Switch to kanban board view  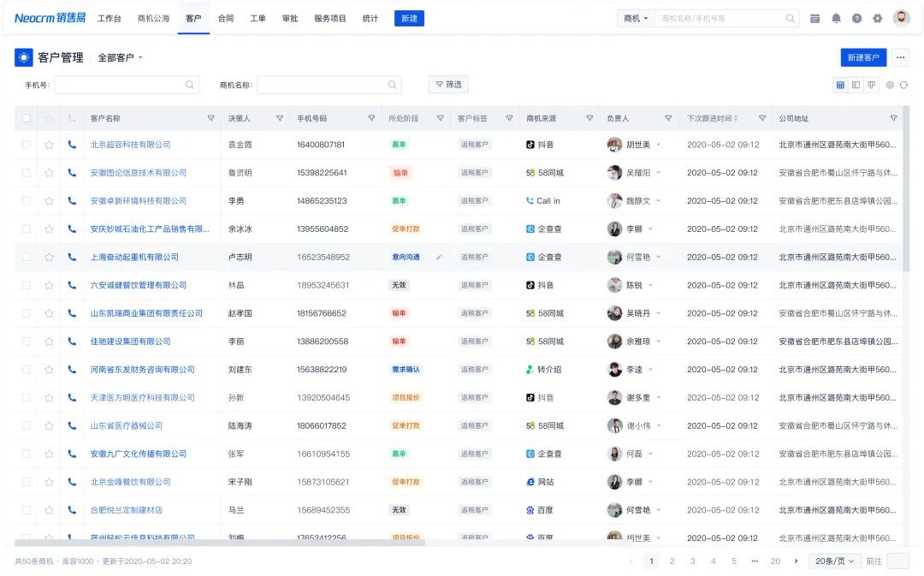tap(871, 85)
